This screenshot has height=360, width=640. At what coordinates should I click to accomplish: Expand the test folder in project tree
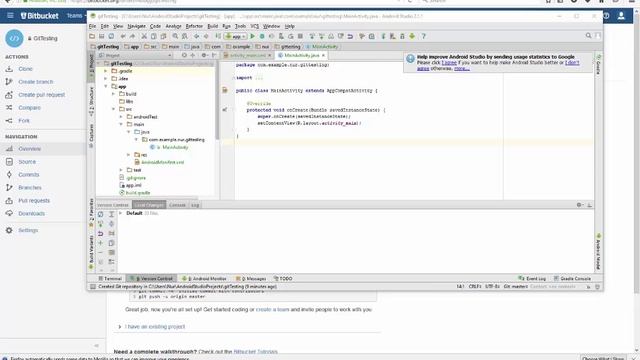point(121,170)
